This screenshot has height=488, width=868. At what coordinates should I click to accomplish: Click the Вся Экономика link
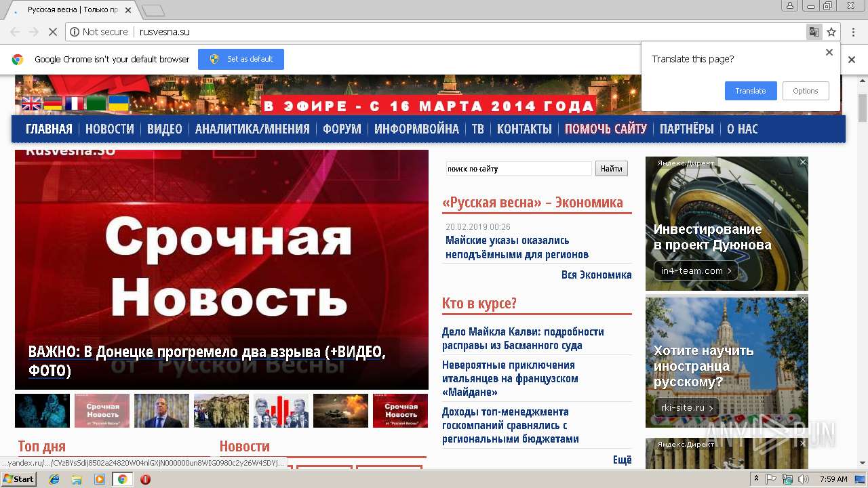(597, 274)
